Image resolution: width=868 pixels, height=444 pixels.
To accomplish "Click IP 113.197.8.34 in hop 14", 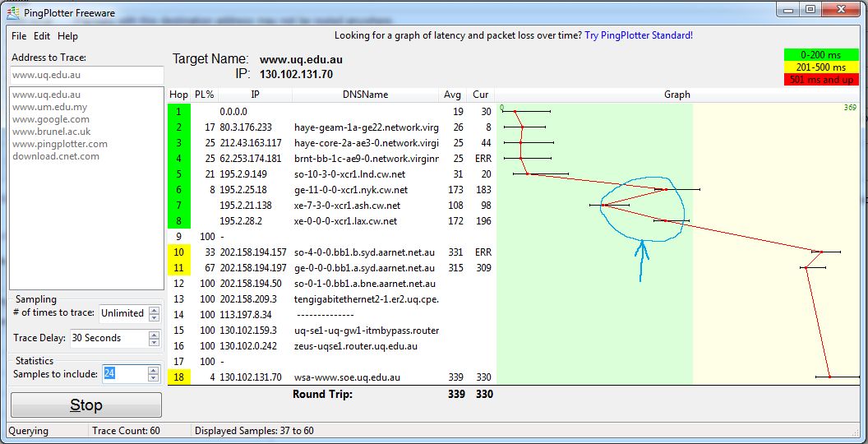I will [x=247, y=315].
